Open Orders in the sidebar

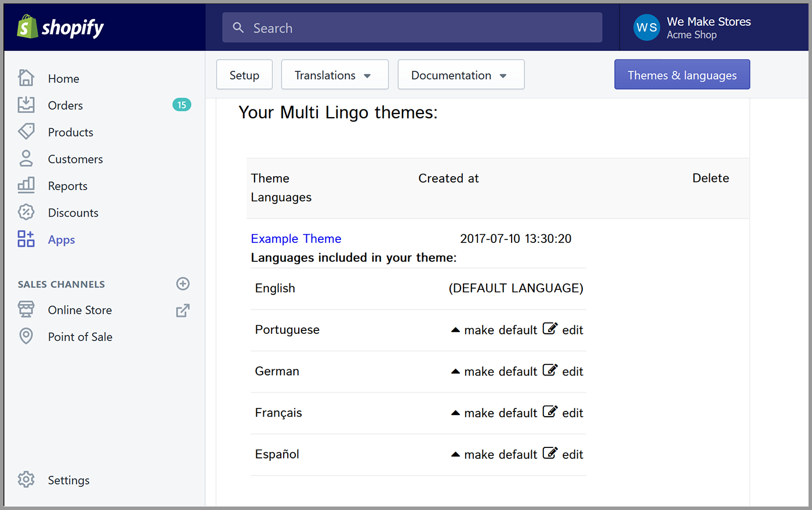[66, 105]
